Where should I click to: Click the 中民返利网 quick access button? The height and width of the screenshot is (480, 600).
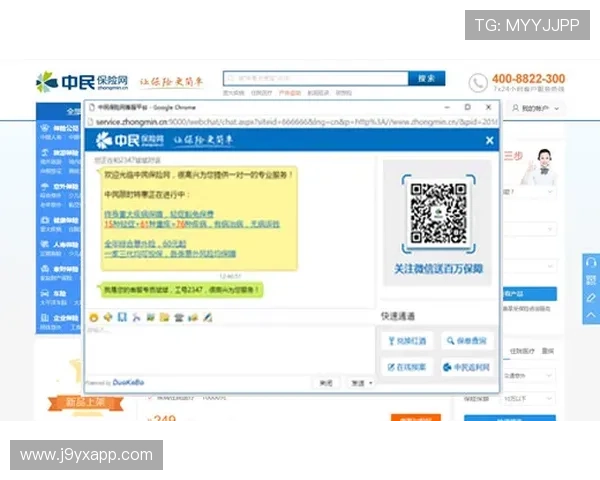pyautogui.click(x=467, y=367)
